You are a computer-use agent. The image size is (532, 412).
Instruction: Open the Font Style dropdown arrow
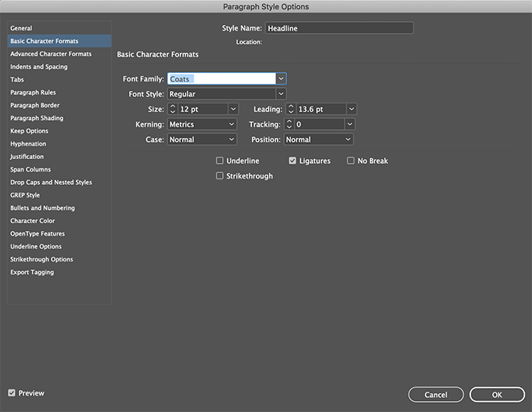tap(281, 94)
